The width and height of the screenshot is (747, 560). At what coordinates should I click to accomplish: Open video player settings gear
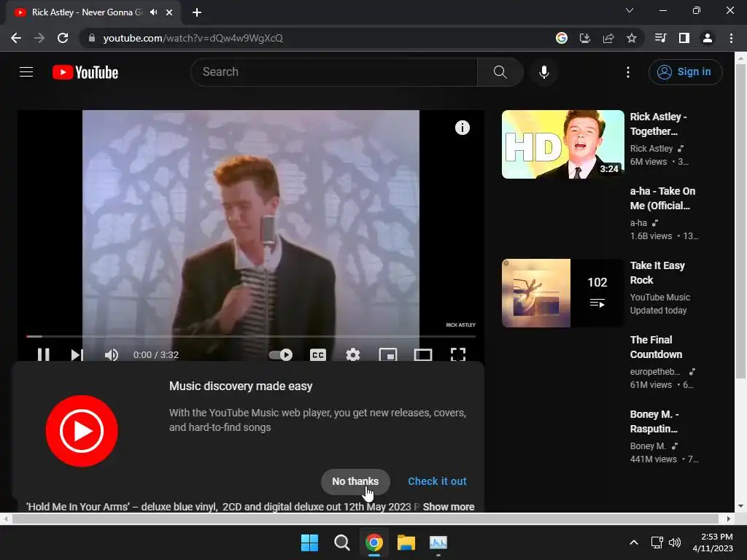(x=353, y=355)
